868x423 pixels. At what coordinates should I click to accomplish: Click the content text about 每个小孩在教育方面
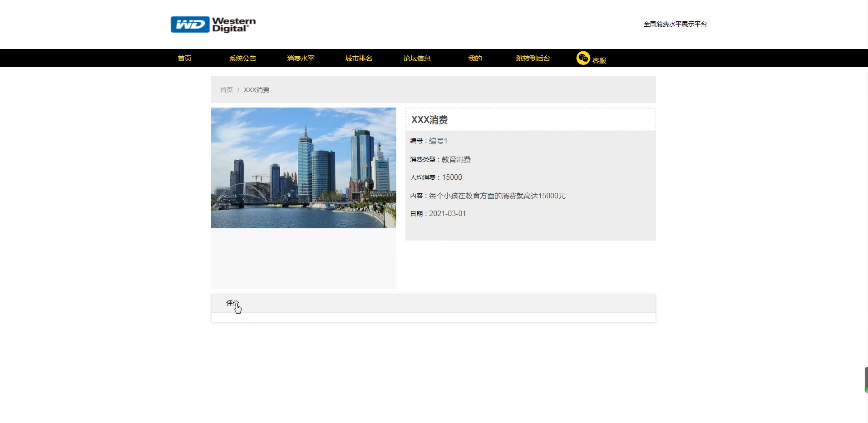(x=497, y=196)
